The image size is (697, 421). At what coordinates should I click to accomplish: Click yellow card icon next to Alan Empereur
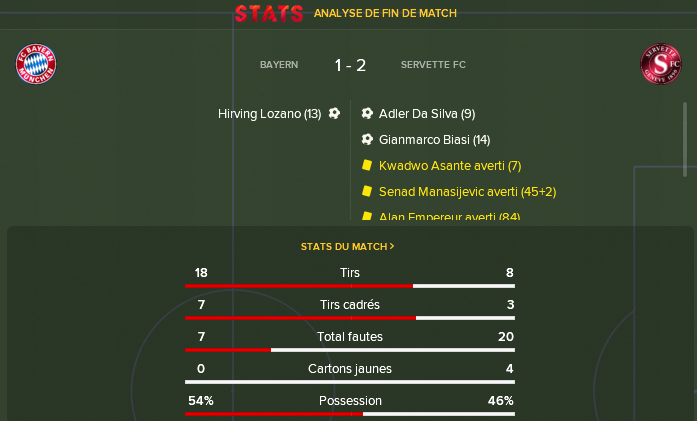pyautogui.click(x=367, y=216)
